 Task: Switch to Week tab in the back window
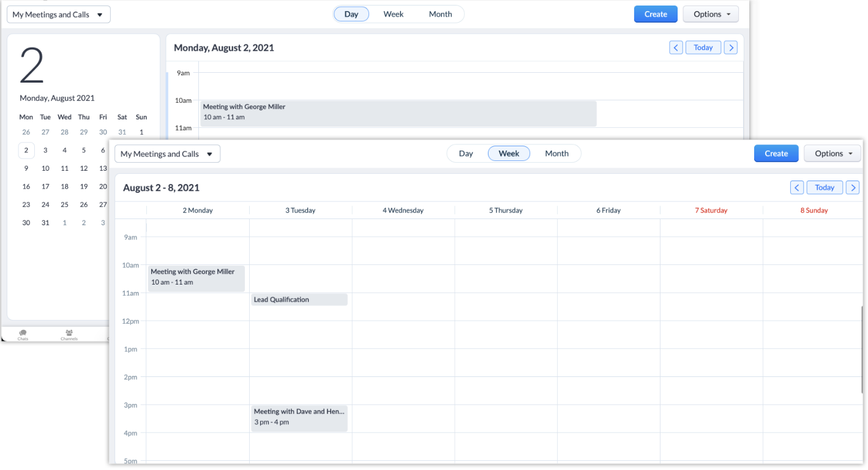(394, 14)
